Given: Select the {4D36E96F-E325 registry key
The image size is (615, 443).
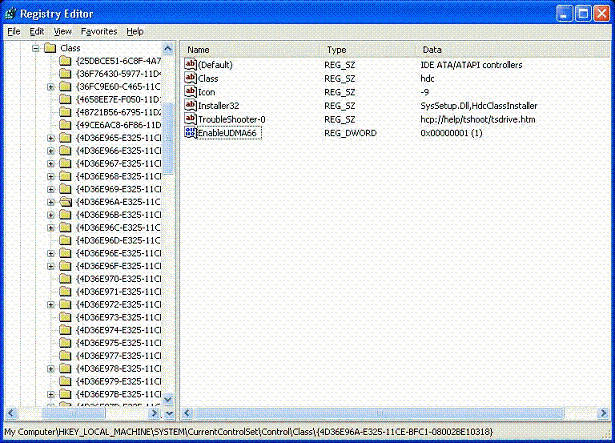Looking at the screenshot, I should pyautogui.click(x=118, y=266).
